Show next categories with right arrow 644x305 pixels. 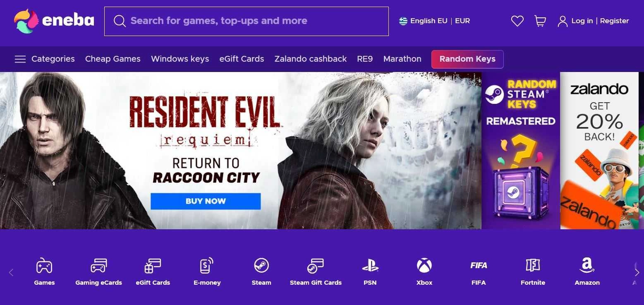pyautogui.click(x=637, y=272)
